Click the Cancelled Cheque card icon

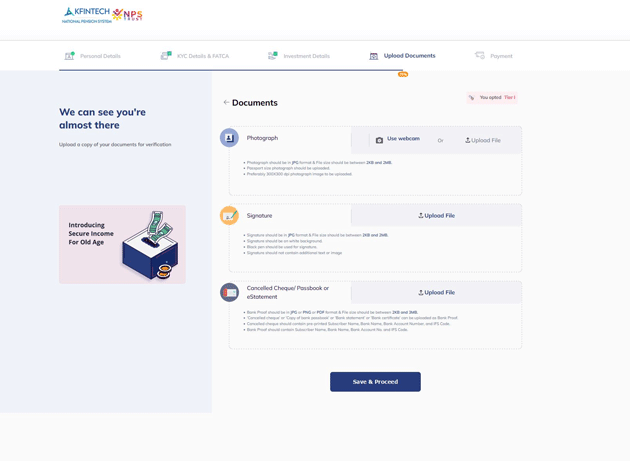coord(229,292)
